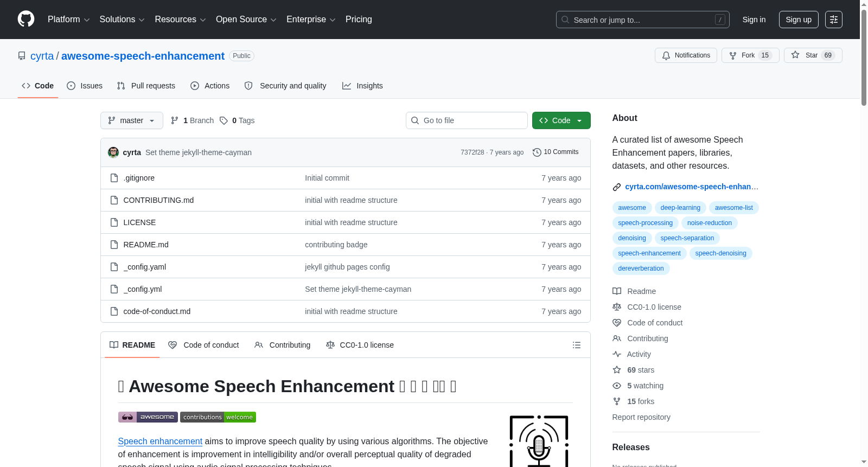Click the link icon beside the website URL

[617, 187]
